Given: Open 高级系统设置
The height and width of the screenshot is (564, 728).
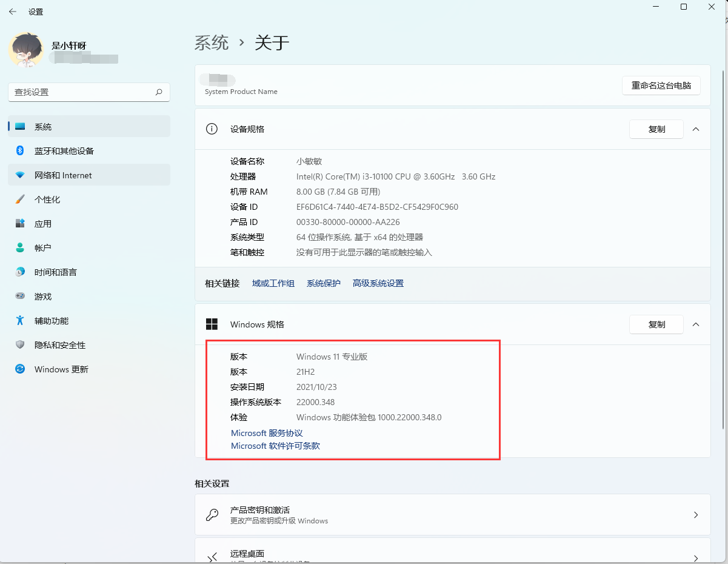Looking at the screenshot, I should click(378, 283).
